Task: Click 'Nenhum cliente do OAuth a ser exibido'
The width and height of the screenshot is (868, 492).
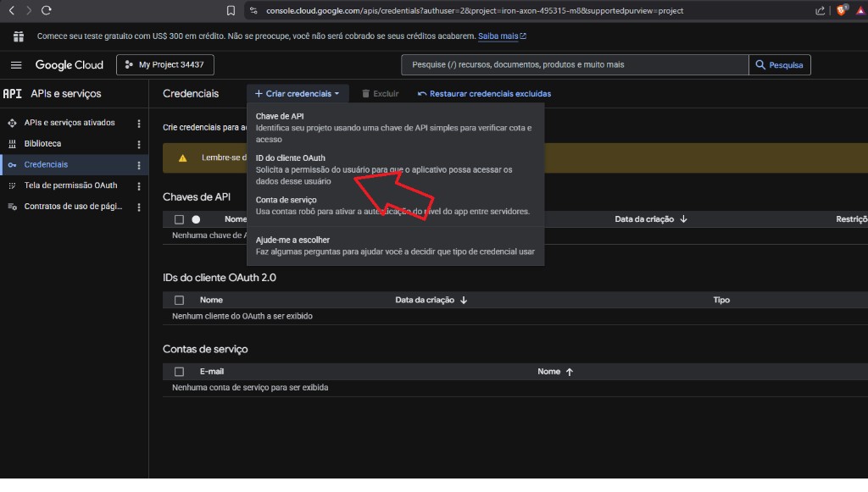Action: [242, 316]
